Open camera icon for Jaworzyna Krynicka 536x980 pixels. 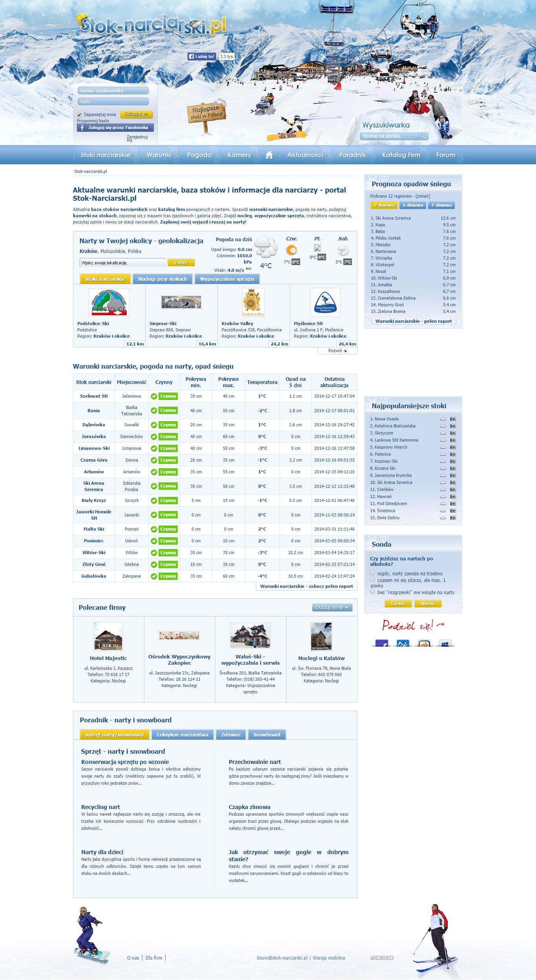tap(453, 475)
